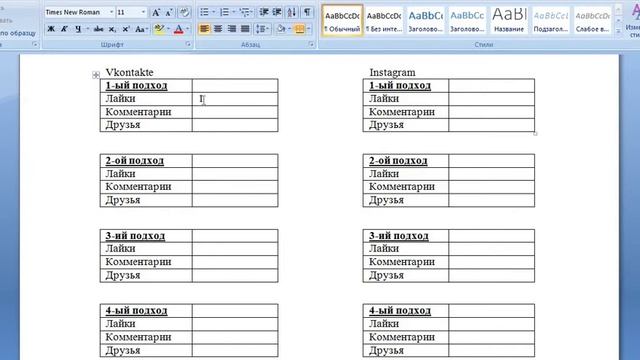This screenshot has height=360, width=640.
Task: Click '4-ый подход' header in Instagram column
Action: pyautogui.click(x=400, y=310)
